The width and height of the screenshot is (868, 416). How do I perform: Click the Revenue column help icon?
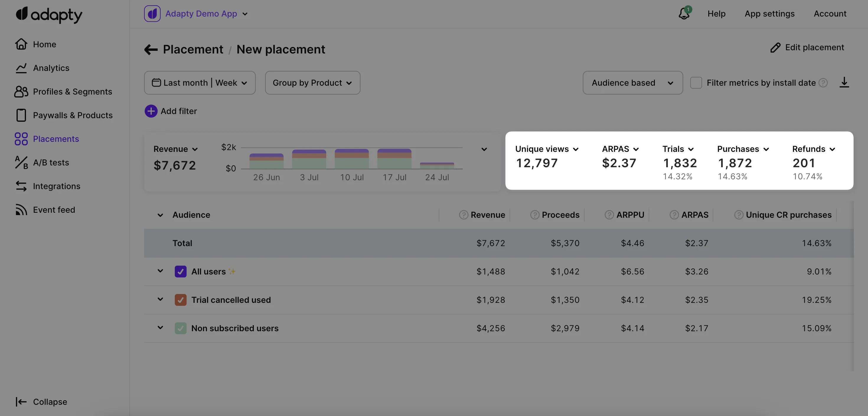tap(464, 215)
